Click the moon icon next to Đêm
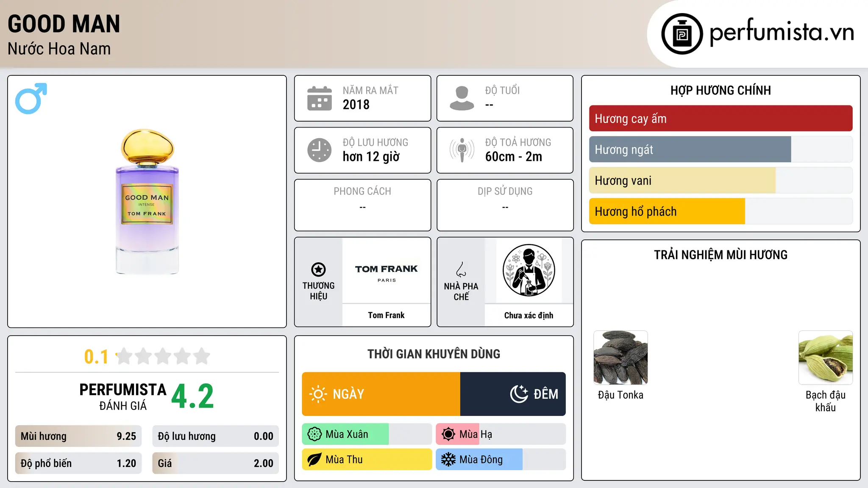This screenshot has height=488, width=868. coord(519,394)
